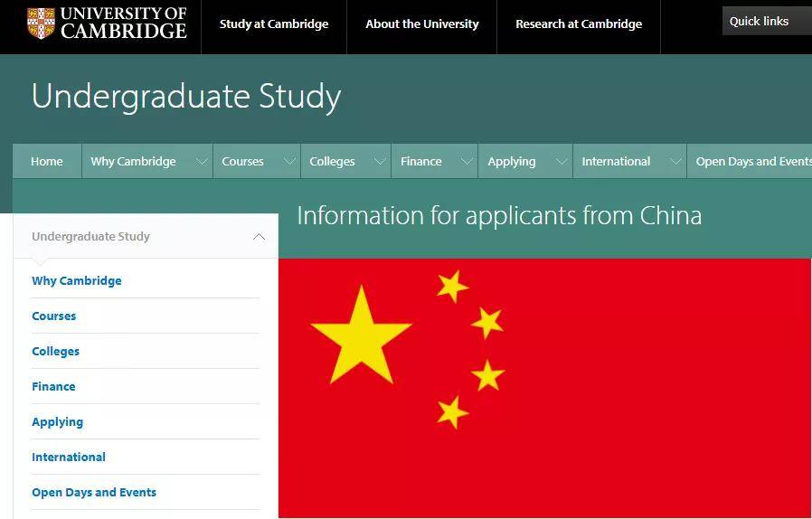Screen dimensions: 812x519
Task: Open Open Days and Events sidebar link
Action: [x=94, y=493]
